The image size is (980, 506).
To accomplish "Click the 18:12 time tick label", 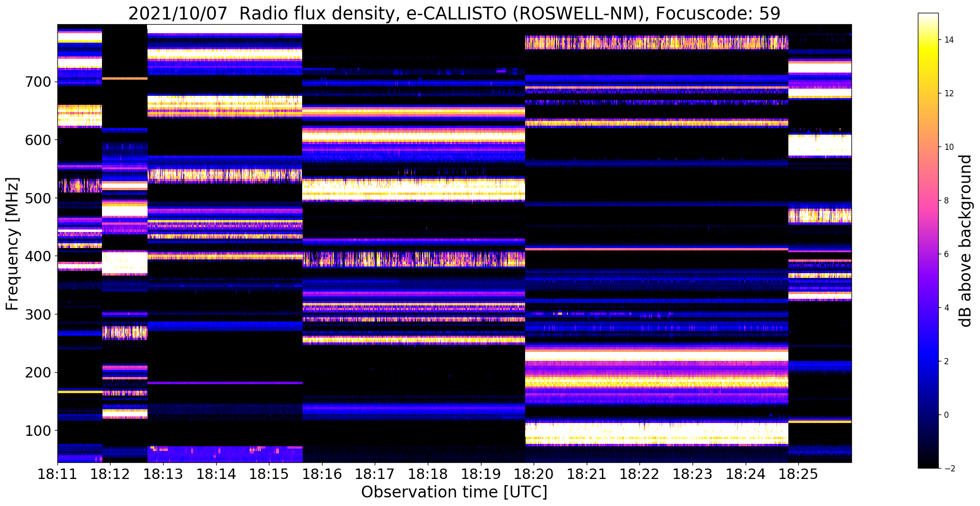I will 111,473.
